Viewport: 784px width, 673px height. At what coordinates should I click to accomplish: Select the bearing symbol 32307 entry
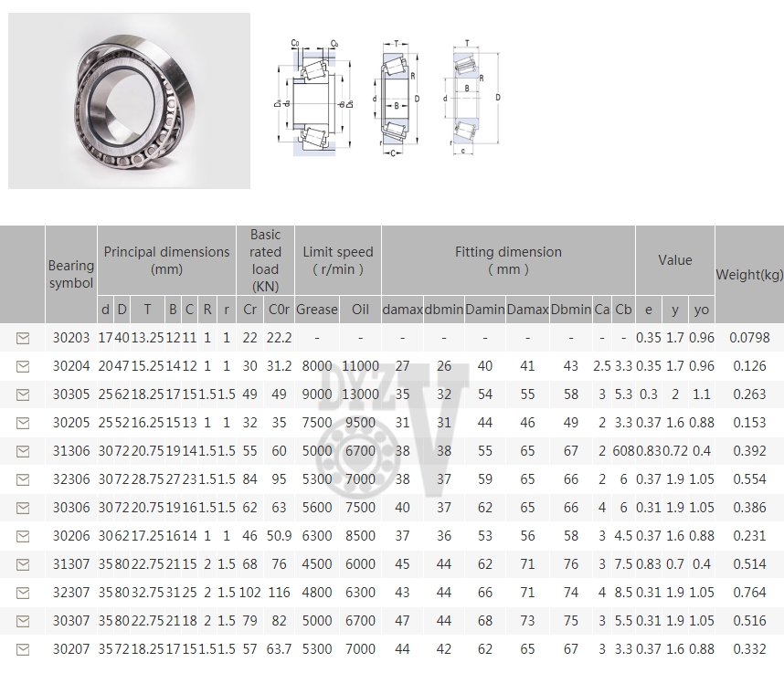pyautogui.click(x=71, y=593)
